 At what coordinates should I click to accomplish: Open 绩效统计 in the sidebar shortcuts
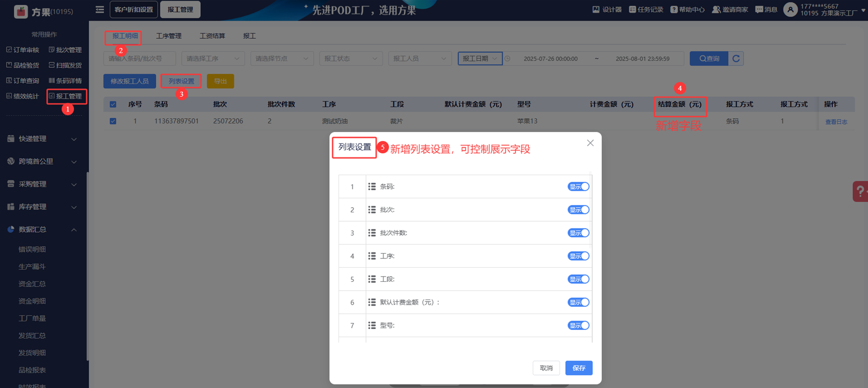point(23,96)
